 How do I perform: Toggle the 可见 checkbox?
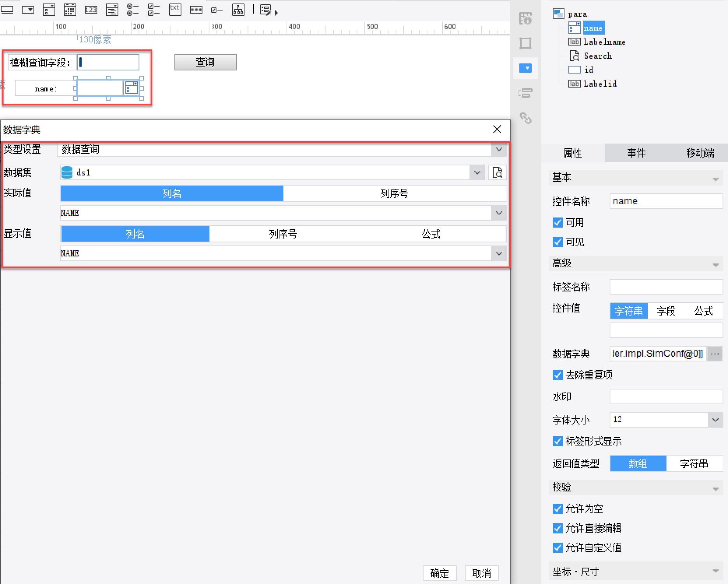click(558, 242)
